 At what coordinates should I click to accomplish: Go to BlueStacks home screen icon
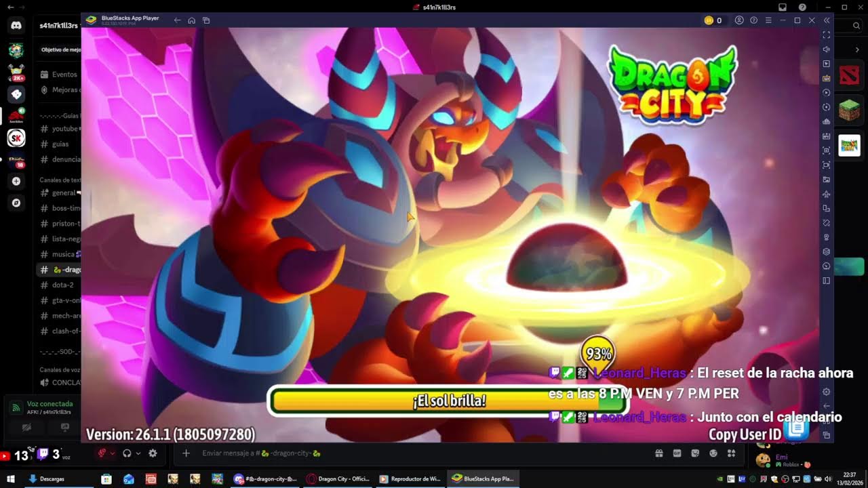pos(192,20)
